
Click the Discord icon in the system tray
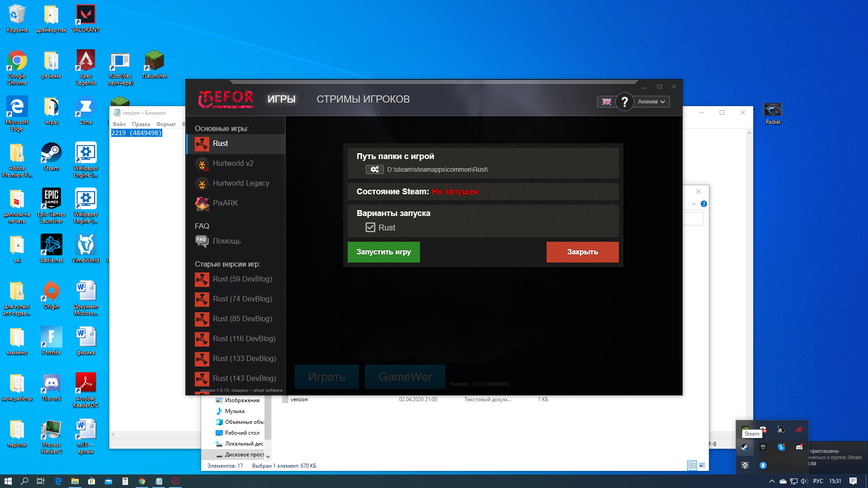pyautogui.click(x=799, y=447)
